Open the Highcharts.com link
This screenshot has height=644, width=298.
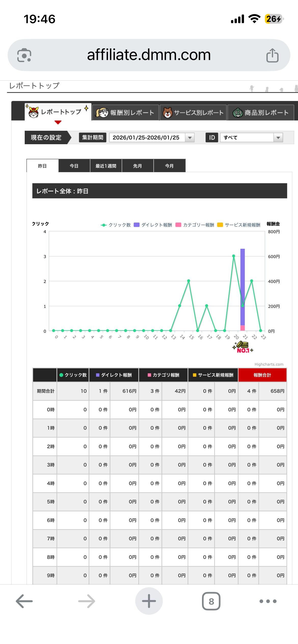[x=269, y=364]
